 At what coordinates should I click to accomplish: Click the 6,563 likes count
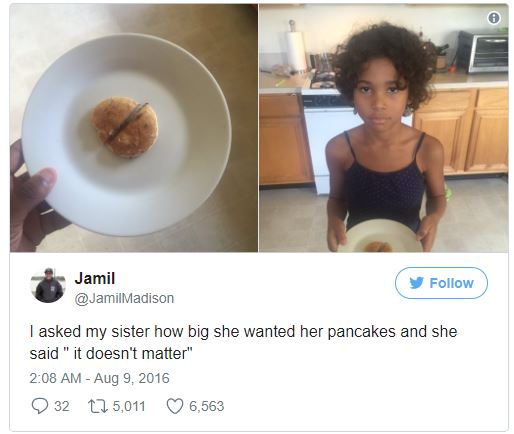[x=207, y=406]
